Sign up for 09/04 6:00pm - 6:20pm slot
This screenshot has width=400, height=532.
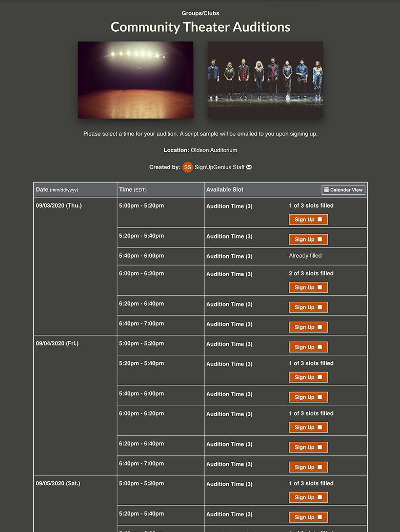308,427
